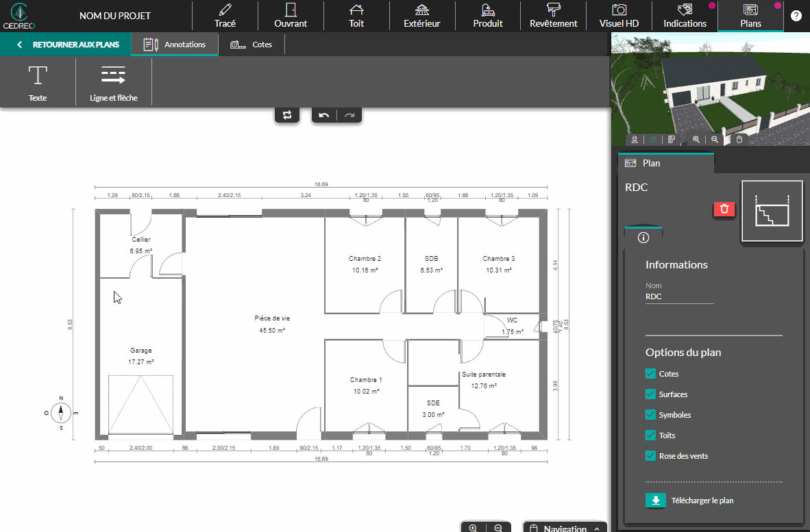Open the Visuel HD tab
810x532 pixels.
pos(619,16)
